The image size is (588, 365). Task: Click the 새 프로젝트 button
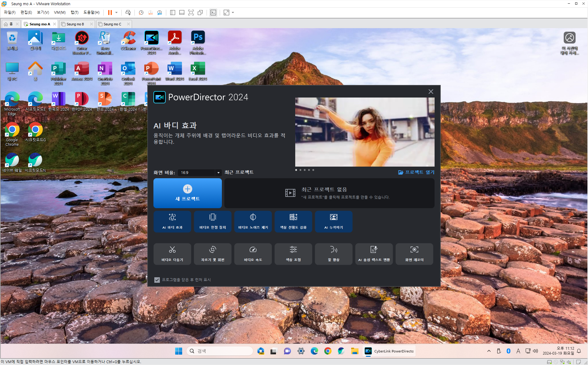point(187,193)
